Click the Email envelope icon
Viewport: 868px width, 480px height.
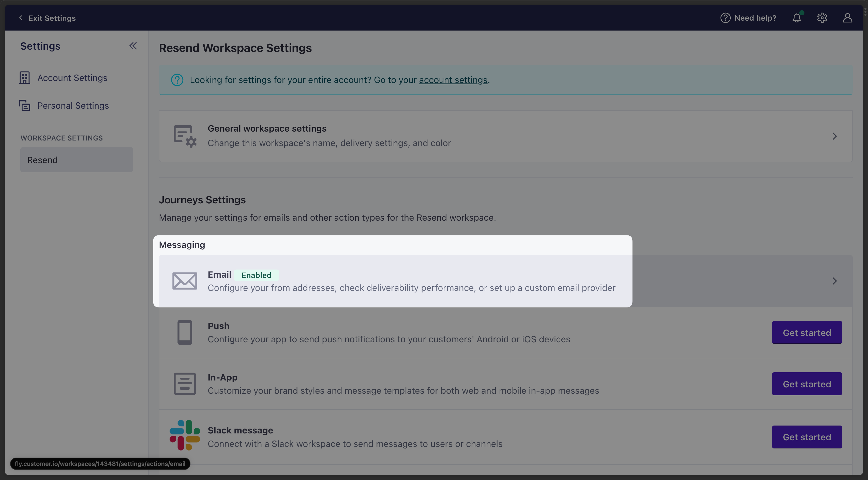pos(185,281)
